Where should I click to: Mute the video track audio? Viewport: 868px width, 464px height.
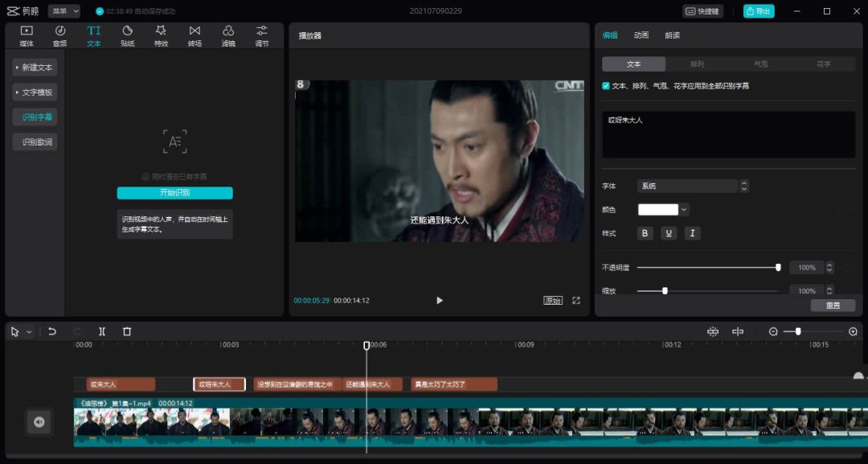[38, 422]
